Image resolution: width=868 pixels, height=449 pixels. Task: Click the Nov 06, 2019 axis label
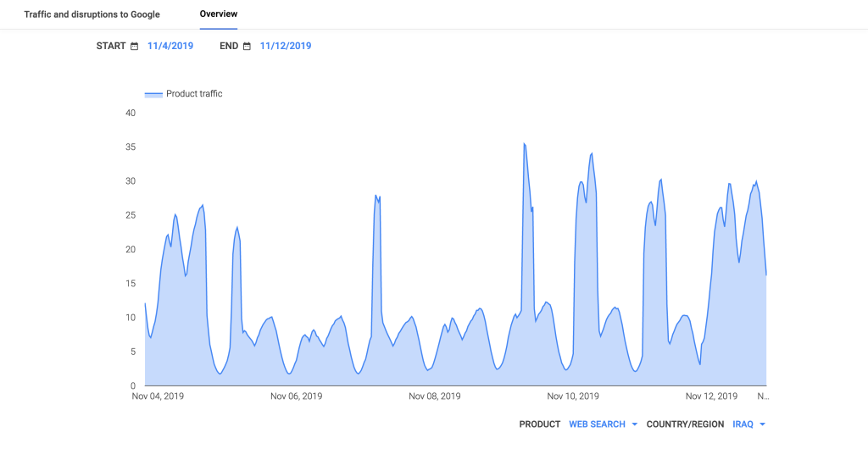pos(296,396)
